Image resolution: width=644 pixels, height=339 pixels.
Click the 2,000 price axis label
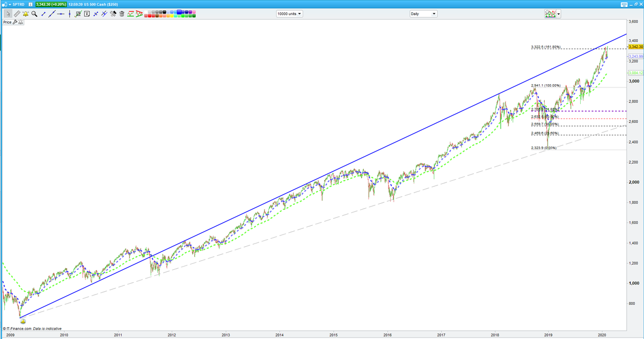tap(634, 182)
